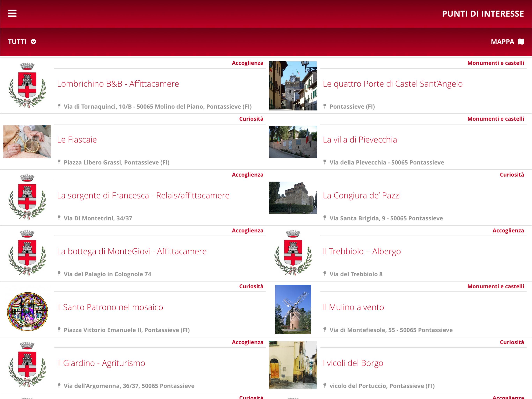
Task: Tap the crest thumbnail for Il Giardino
Action: [27, 365]
